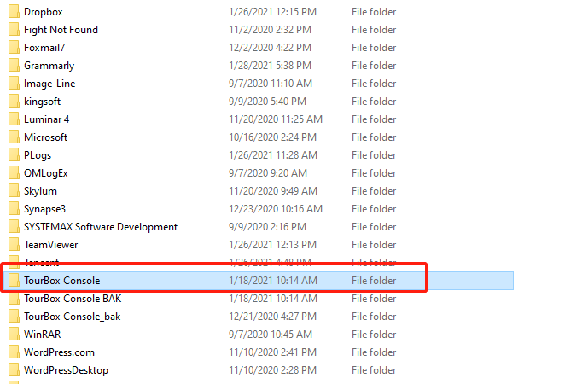Select the Image-Line folder name
The height and width of the screenshot is (384, 588).
tap(49, 84)
